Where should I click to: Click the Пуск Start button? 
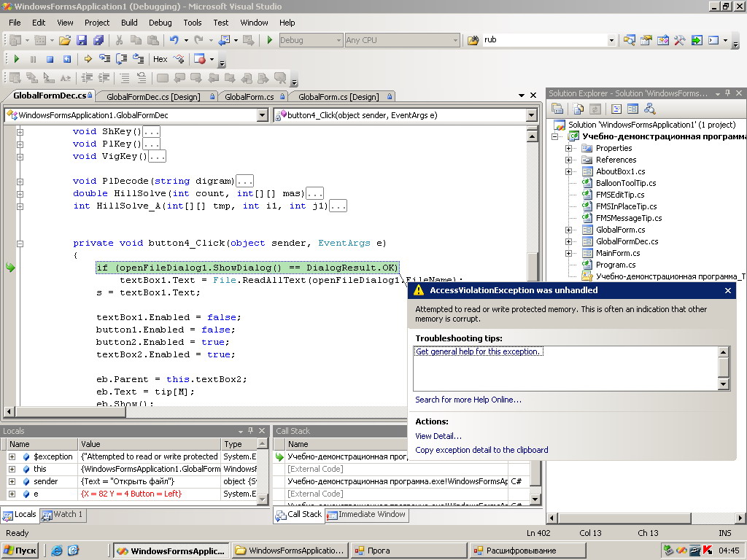[20, 551]
